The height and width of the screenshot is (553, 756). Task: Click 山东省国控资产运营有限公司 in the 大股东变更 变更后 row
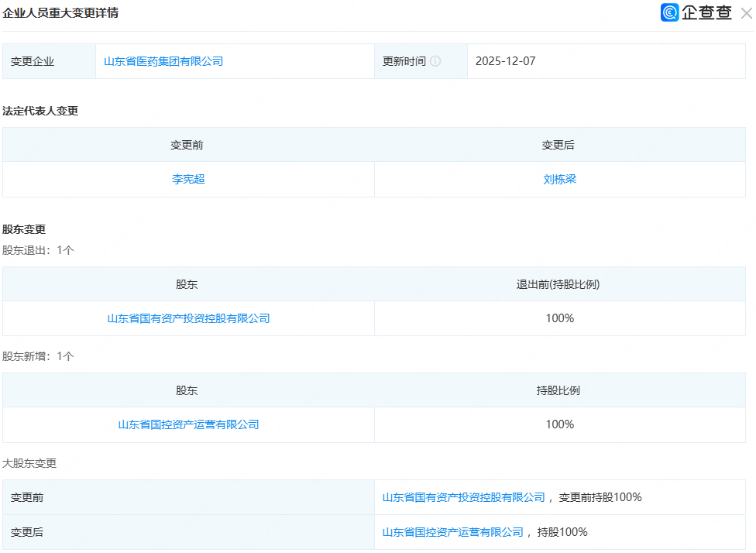click(x=452, y=532)
